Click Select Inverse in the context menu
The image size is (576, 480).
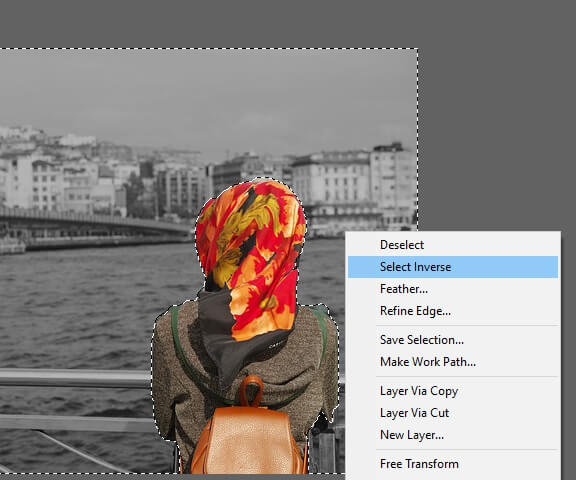pyautogui.click(x=453, y=267)
